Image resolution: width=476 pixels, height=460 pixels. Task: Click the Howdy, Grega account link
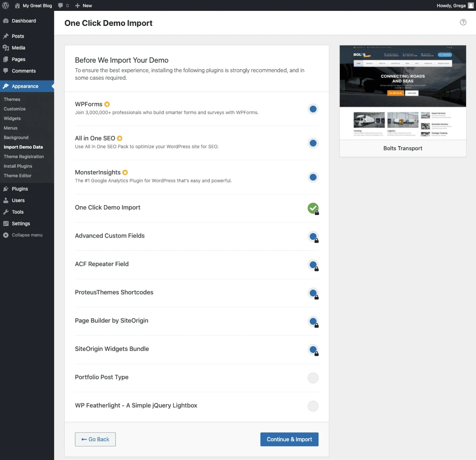point(451,6)
